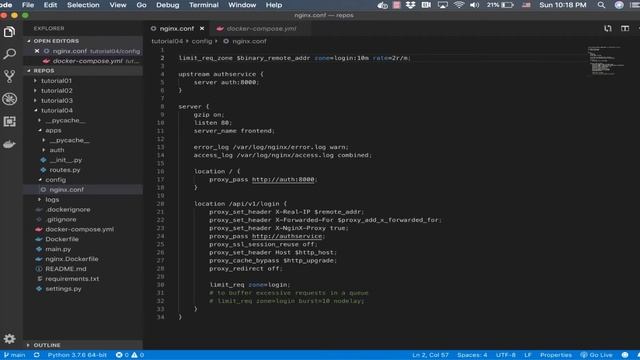Open __init__.py in the explorer
The width and height of the screenshot is (640, 360).
(x=65, y=160)
